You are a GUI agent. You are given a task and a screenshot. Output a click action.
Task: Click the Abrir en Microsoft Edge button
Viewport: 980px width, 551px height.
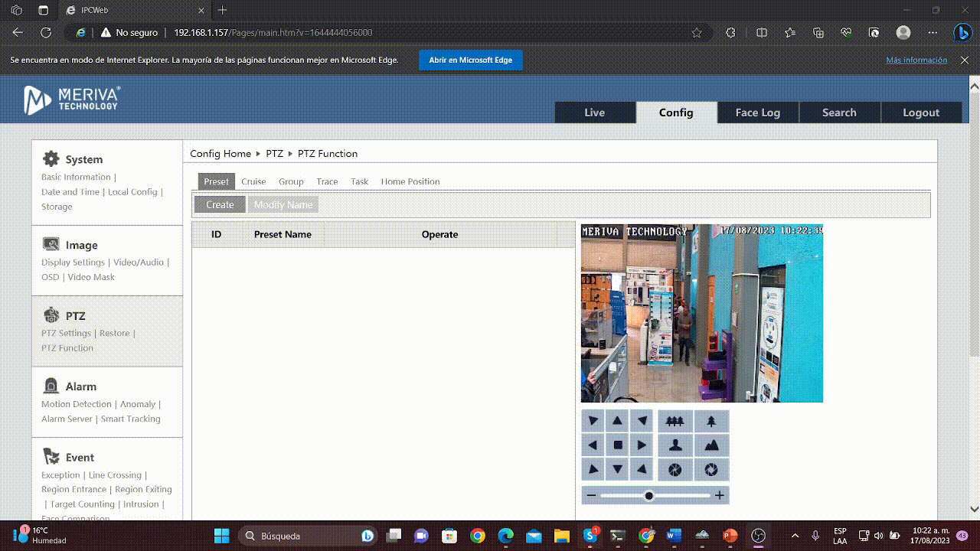470,60
